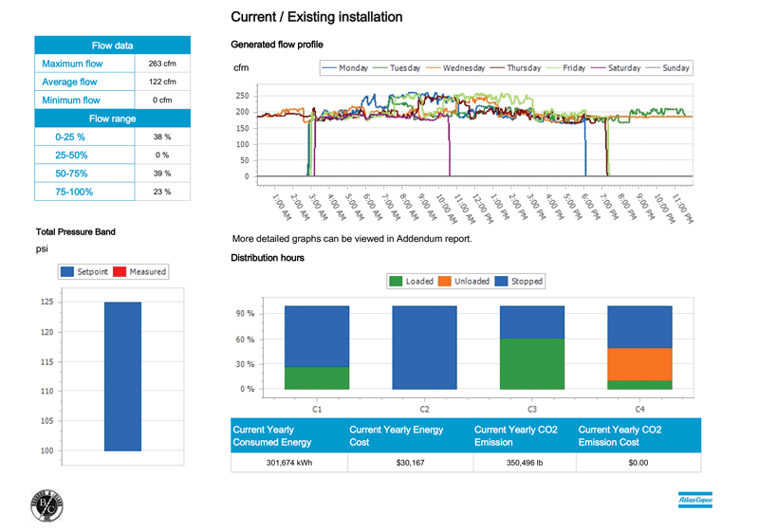Click the red Measured legend swatch
This screenshot has height=532, width=759.
[120, 272]
